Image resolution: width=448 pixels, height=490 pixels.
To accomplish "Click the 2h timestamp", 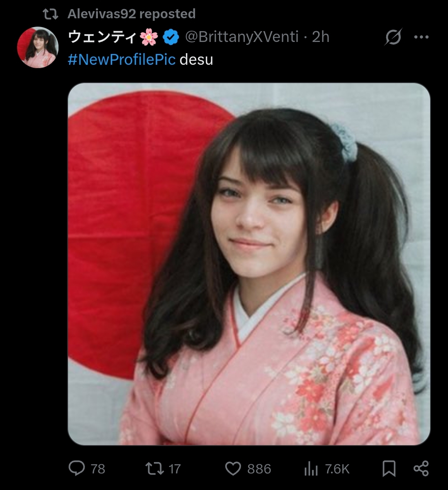I will click(321, 37).
